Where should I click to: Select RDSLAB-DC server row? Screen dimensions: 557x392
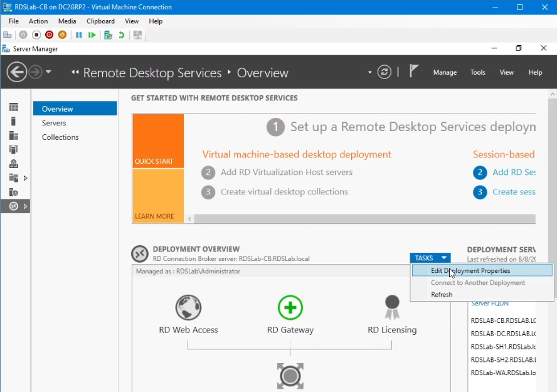point(503,334)
